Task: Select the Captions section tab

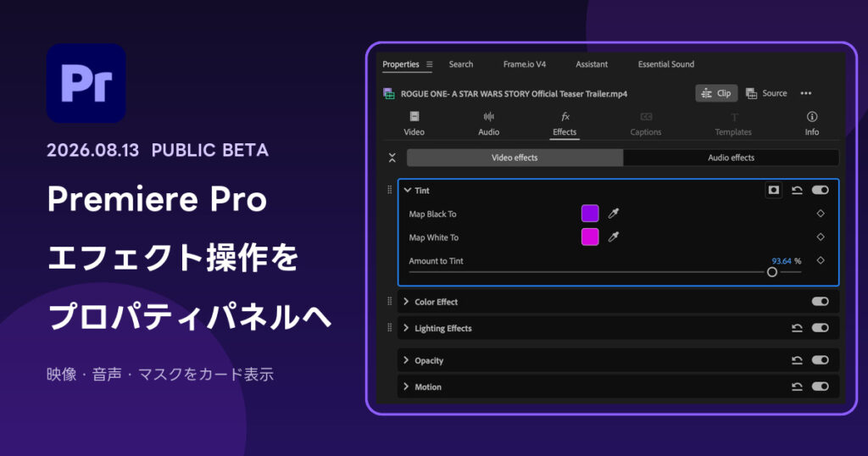Action: click(646, 124)
